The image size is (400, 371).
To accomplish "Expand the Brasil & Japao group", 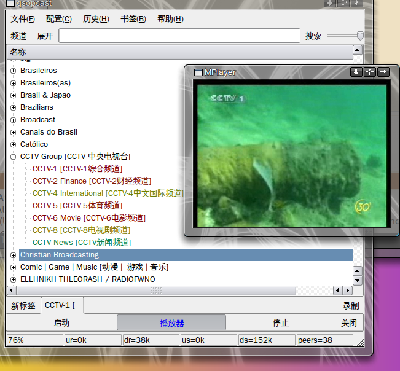I will pyautogui.click(x=13, y=95).
